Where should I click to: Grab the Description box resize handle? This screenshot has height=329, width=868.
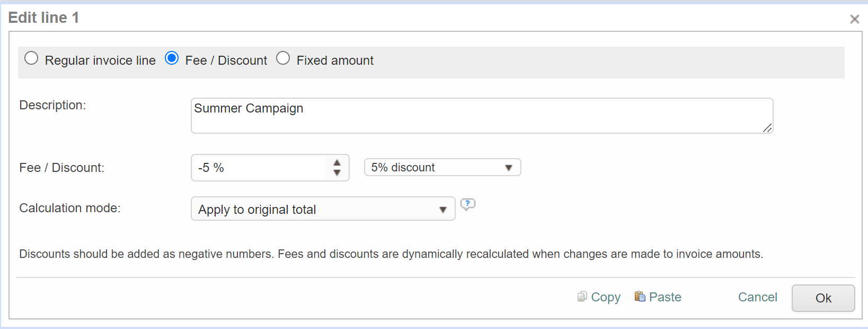click(x=767, y=127)
